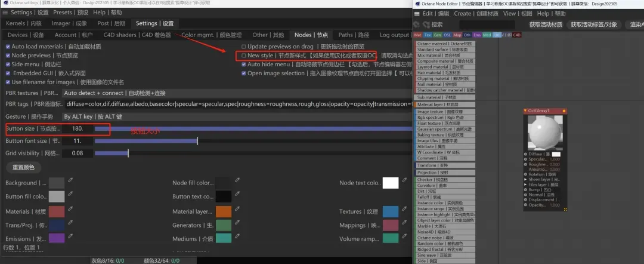644x264 pixels.
Task: Click the yellow resize icon on OctGlossy1 node
Action: click(x=565, y=209)
